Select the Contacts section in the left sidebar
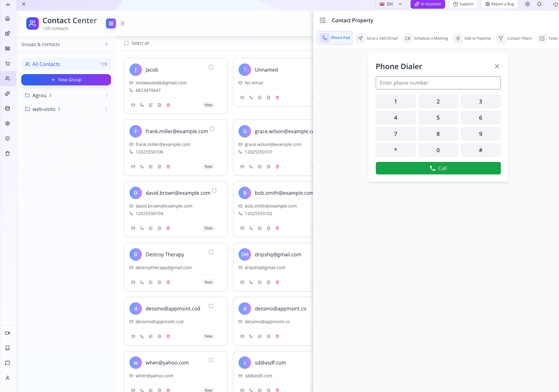Viewport: 559px width, 392px height. click(x=8, y=78)
